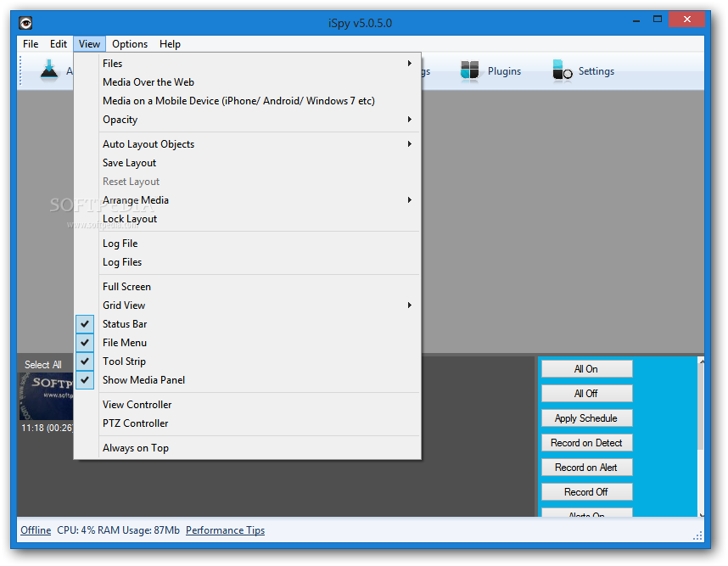Click the Settings toolbar label
728x566 pixels.
click(x=596, y=71)
